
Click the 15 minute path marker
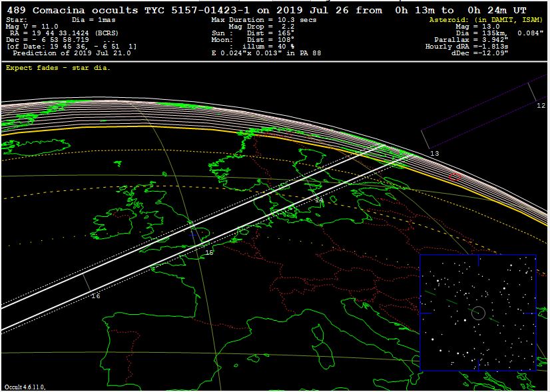[x=209, y=252]
